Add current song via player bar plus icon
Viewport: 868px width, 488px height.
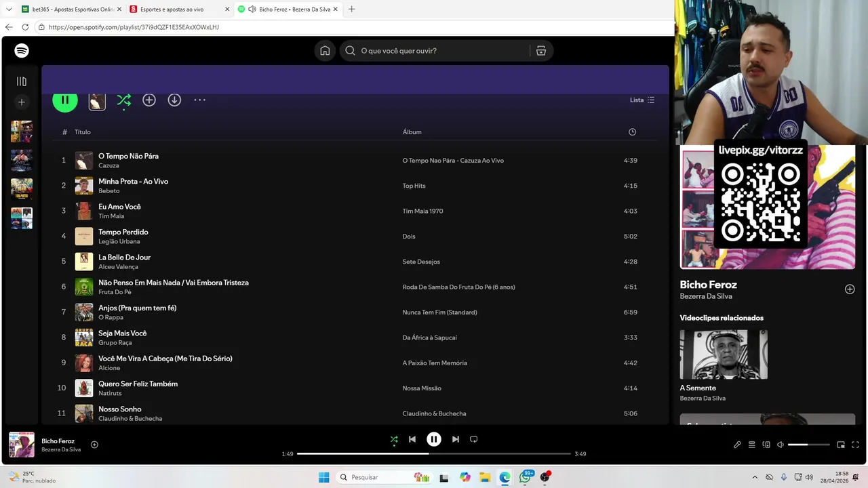(94, 445)
